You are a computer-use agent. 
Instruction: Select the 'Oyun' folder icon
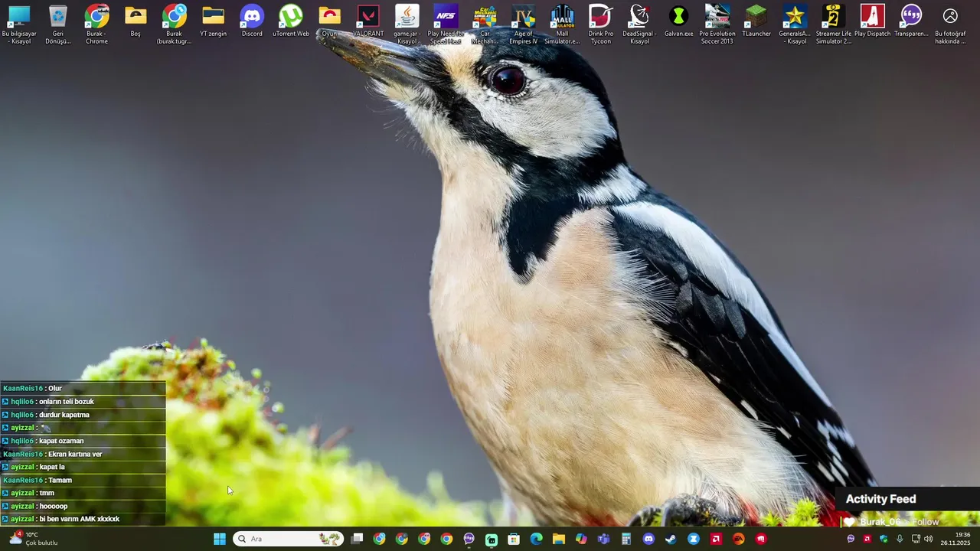[x=329, y=21]
